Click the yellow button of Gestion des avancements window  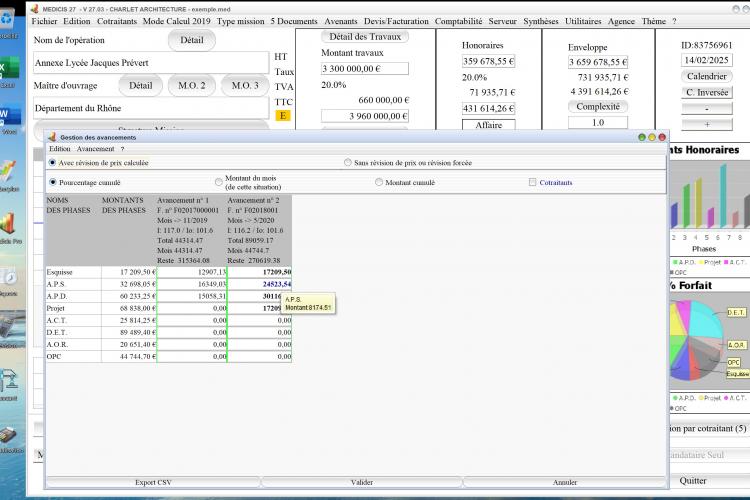tap(652, 137)
